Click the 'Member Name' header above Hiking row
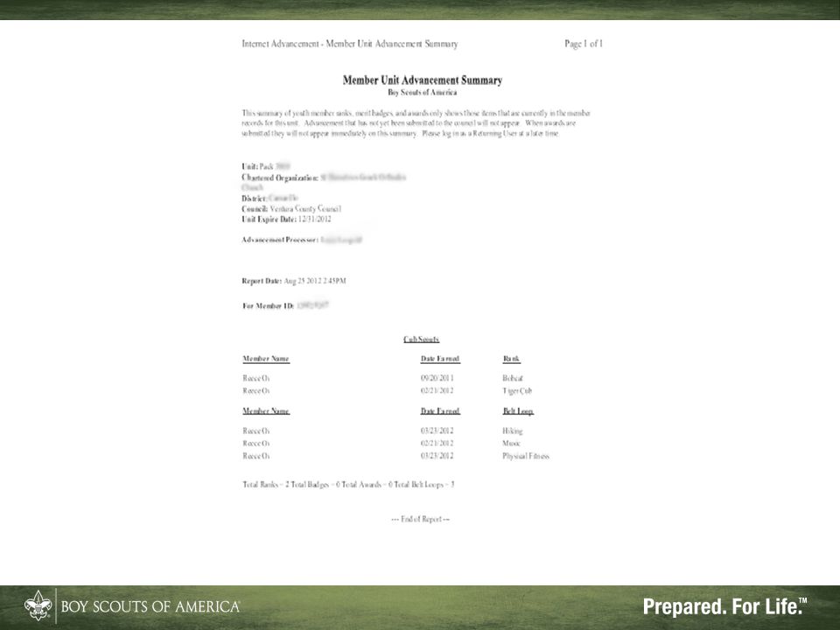The image size is (840, 630). [266, 411]
